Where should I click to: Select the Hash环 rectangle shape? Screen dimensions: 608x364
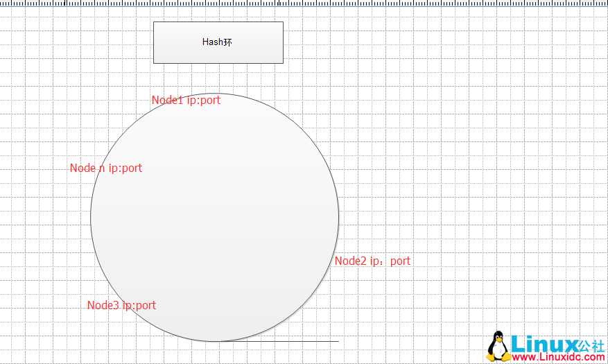[x=218, y=54]
